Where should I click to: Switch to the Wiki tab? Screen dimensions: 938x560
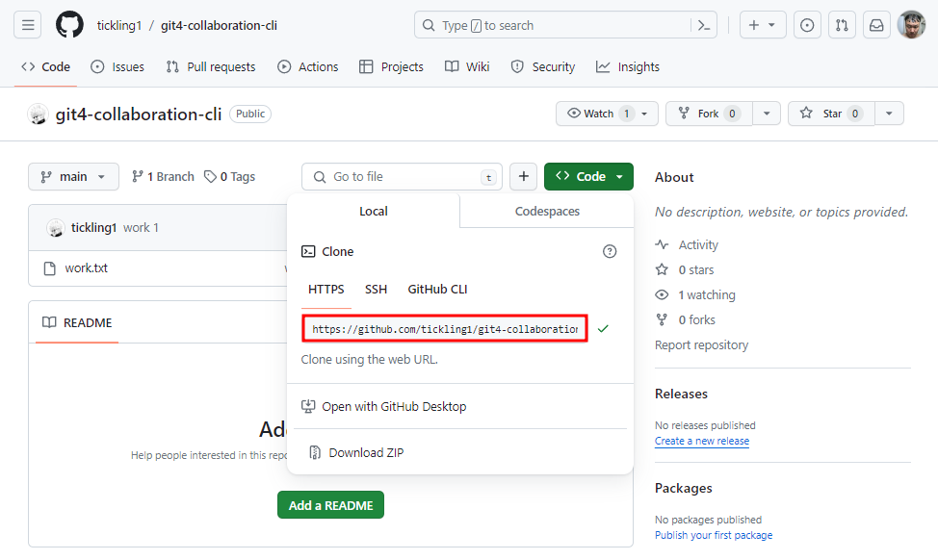[x=467, y=67]
